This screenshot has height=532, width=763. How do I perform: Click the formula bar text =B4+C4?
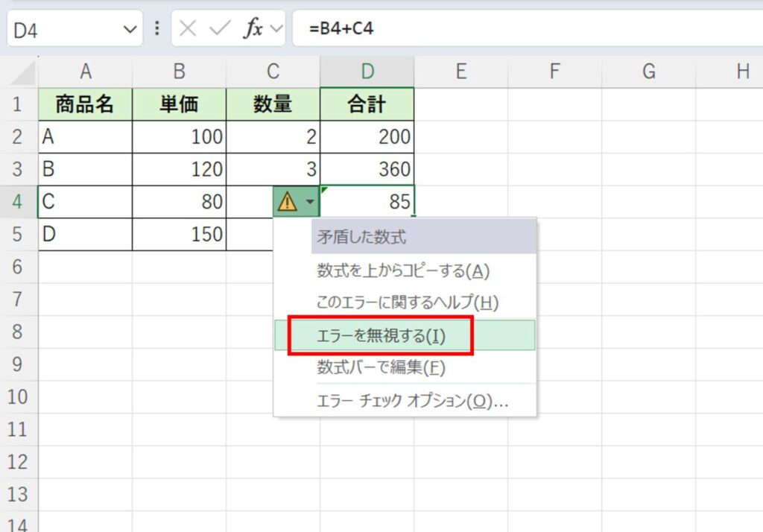point(341,28)
